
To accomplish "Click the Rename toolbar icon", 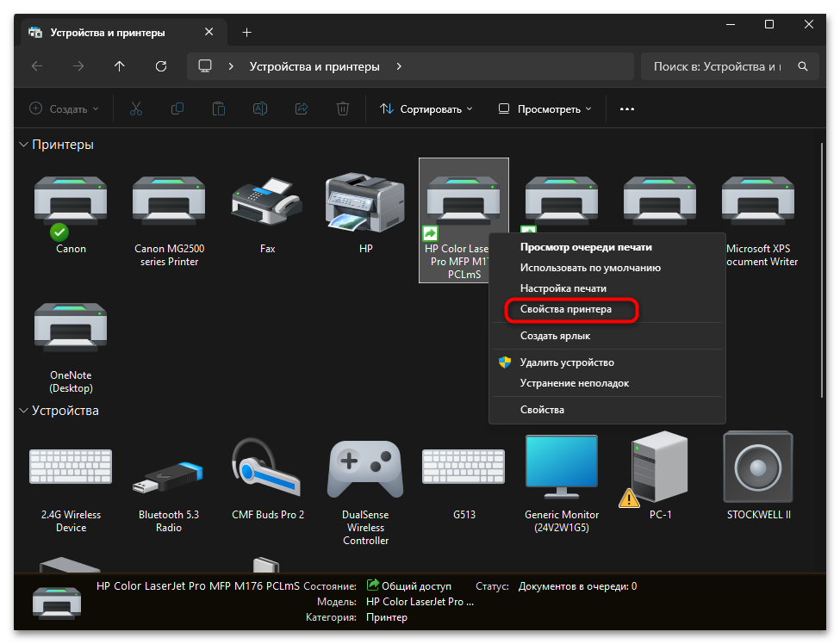I will coord(260,108).
